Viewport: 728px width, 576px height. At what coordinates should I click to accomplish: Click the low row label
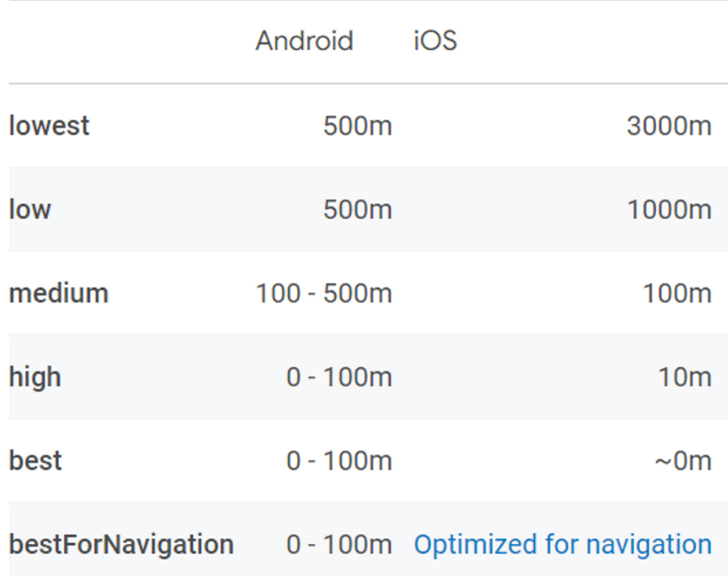[30, 210]
